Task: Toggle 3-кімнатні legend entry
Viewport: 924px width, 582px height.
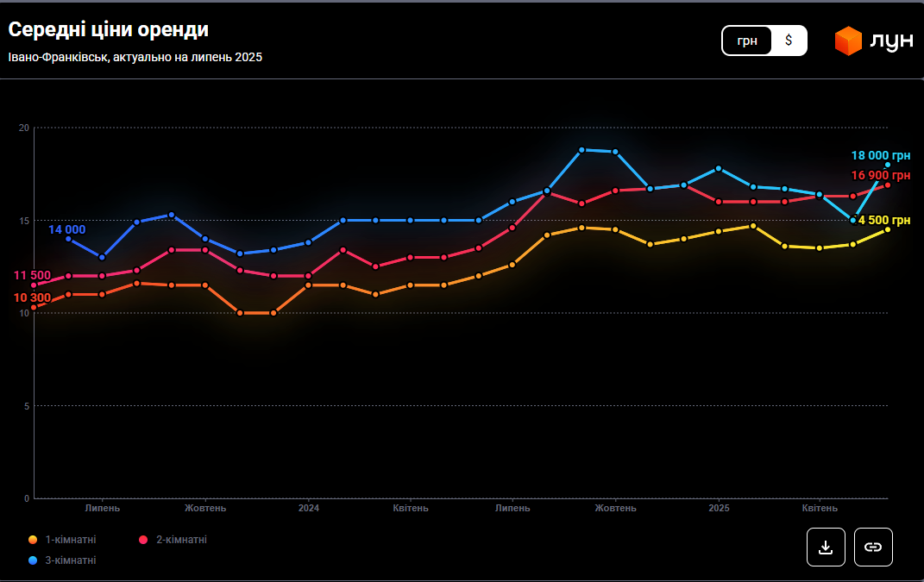Action: 70,560
